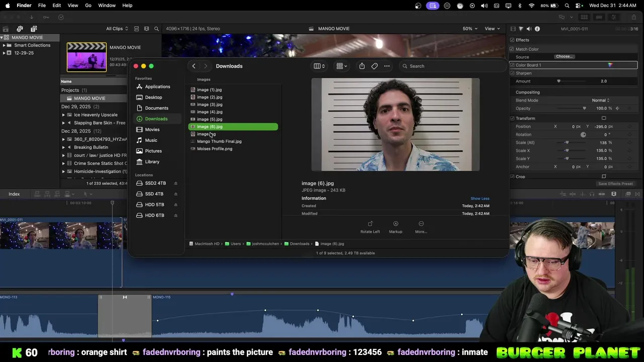Show or hide the timeline icon
644x362 pixels.
[x=599, y=17]
